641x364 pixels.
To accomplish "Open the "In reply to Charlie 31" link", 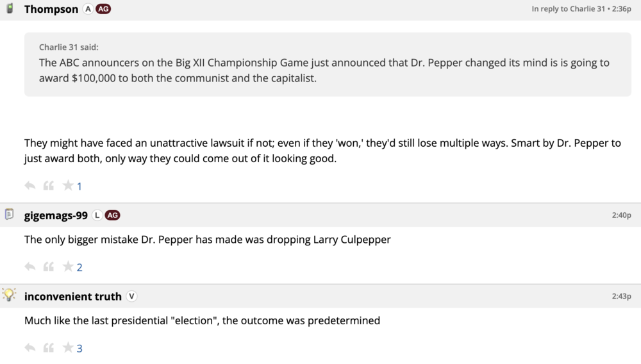I will point(568,10).
